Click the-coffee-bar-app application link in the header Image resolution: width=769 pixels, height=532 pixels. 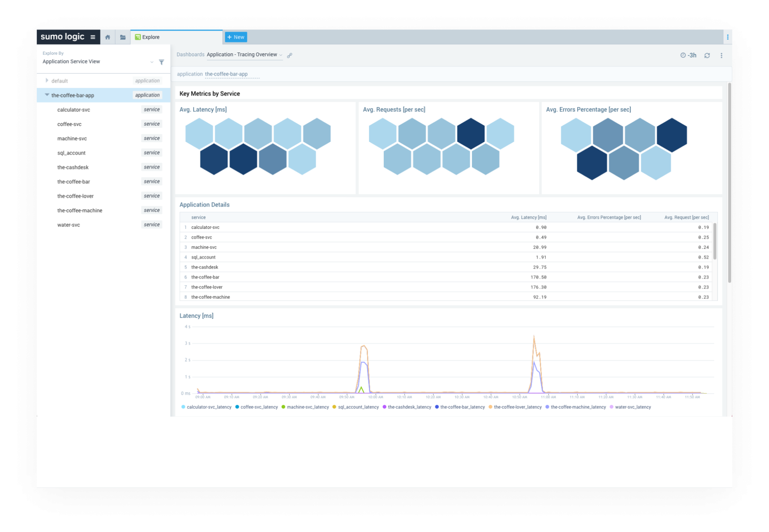226,74
